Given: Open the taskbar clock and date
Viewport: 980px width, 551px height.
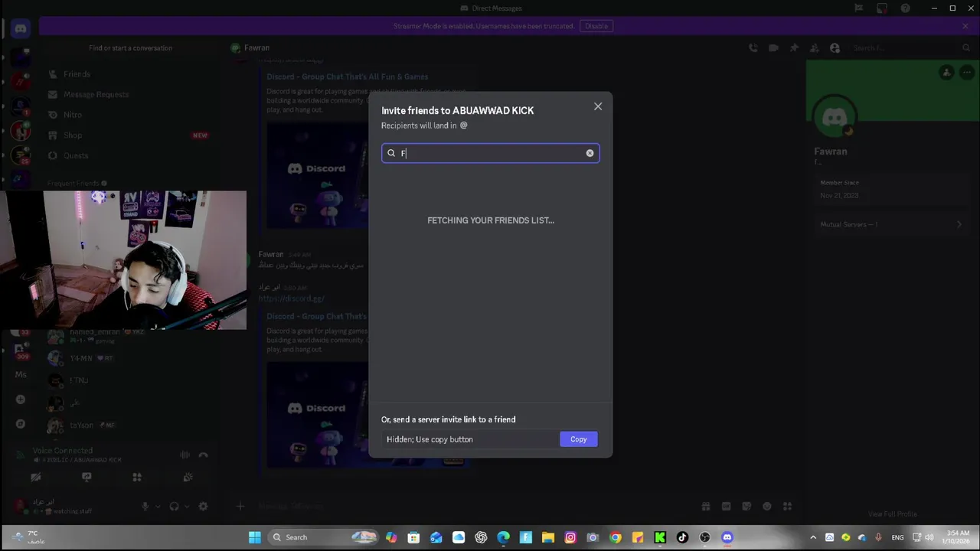Looking at the screenshot, I should point(958,536).
